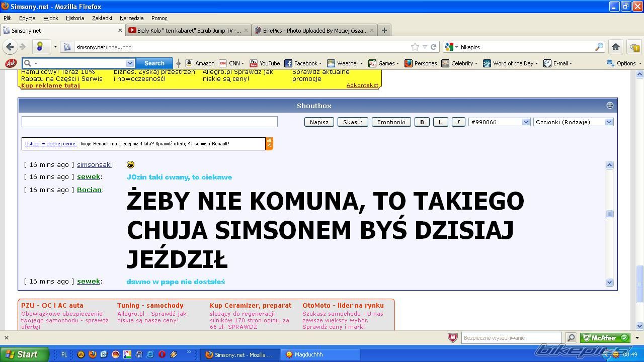Image resolution: width=644 pixels, height=362 pixels.
Task: Toggle italic formatting I button
Action: [458, 122]
